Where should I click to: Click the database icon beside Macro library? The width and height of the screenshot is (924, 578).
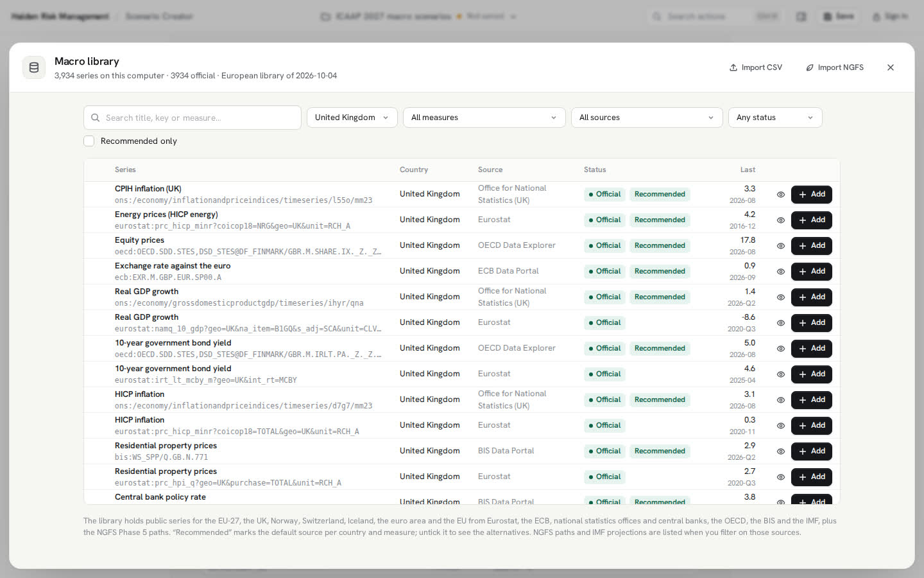[x=34, y=67]
